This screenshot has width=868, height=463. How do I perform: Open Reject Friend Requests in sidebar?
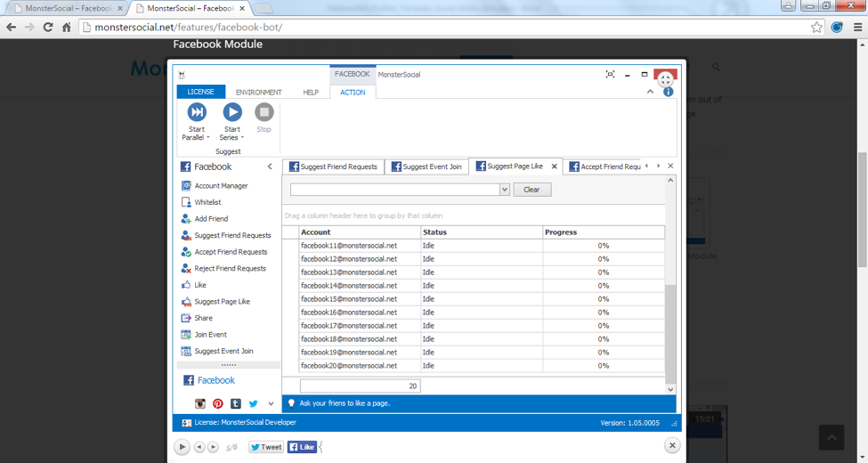[230, 269]
